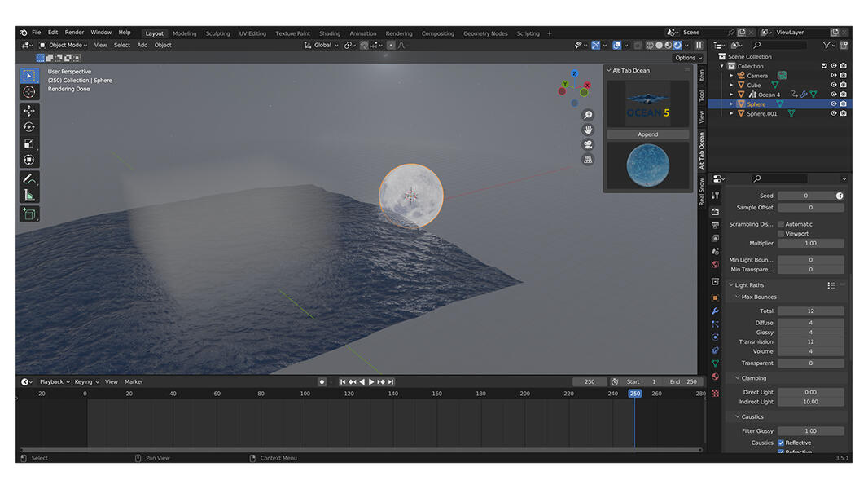Activate the Move tool
Image resolution: width=868 pixels, height=489 pixels.
point(29,110)
